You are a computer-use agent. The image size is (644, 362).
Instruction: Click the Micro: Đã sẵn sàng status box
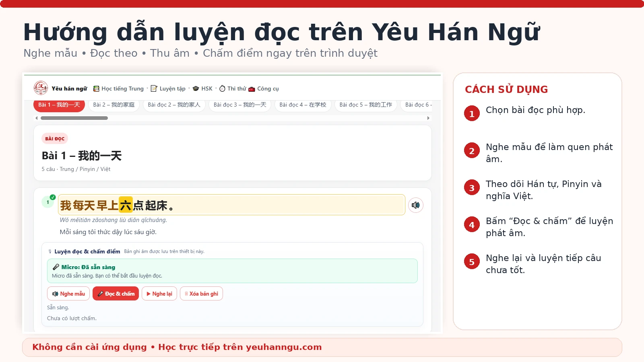tap(232, 271)
